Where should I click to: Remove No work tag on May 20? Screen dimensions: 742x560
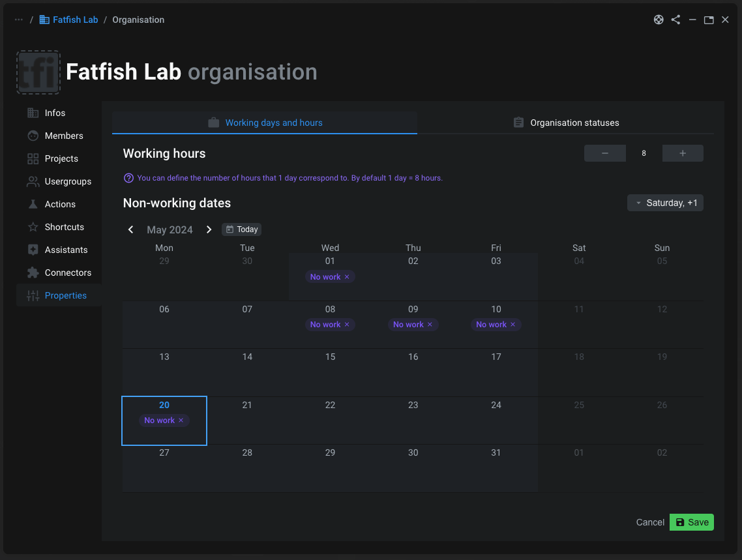coord(181,420)
